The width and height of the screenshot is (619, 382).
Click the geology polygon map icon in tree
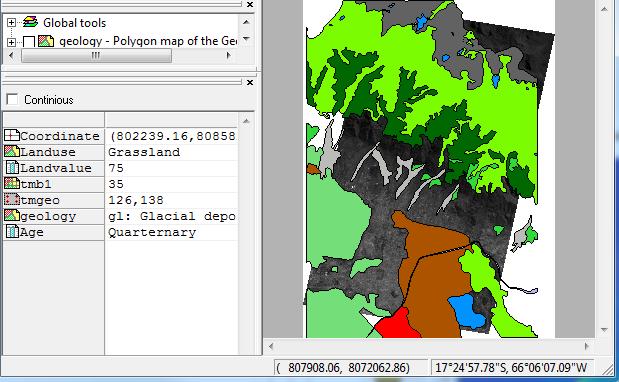point(46,41)
